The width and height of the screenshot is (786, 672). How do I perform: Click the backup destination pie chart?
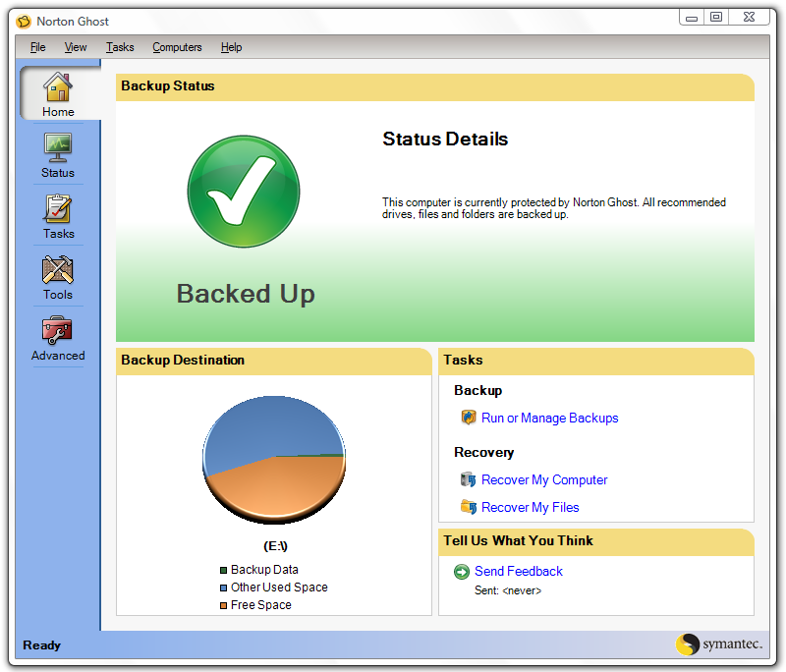274,460
